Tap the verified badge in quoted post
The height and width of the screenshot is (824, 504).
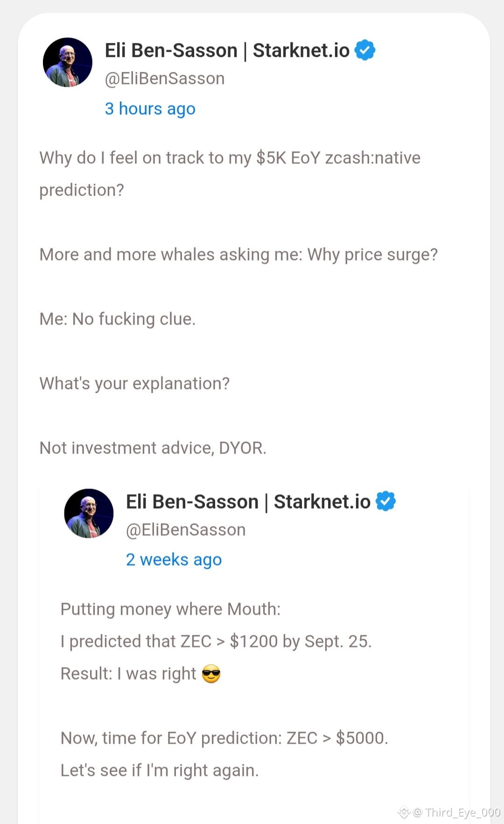(386, 501)
